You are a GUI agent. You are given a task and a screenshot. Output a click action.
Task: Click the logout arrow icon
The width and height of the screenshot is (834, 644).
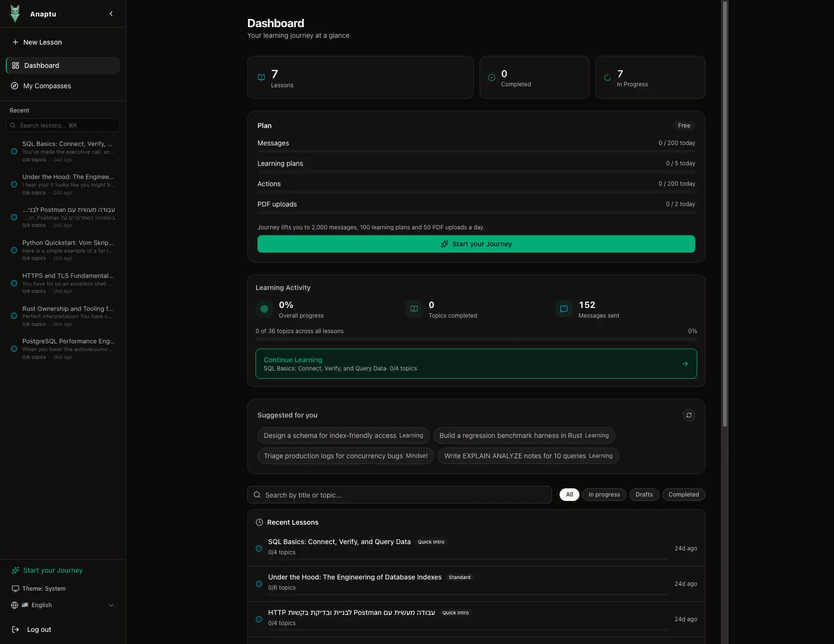[16, 629]
